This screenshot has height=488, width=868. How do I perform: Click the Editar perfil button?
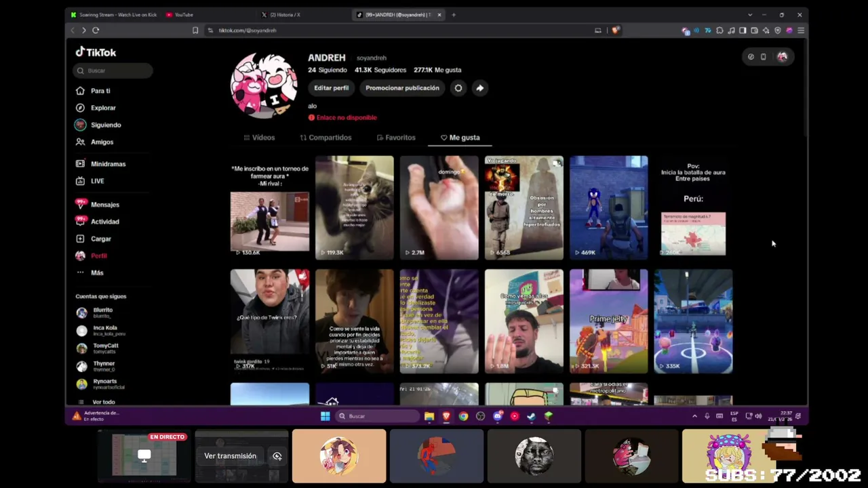(x=331, y=88)
